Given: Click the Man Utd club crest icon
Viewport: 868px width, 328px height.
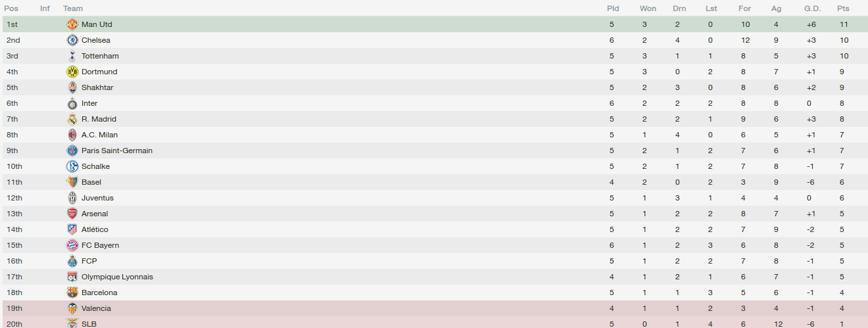Looking at the screenshot, I should tap(72, 24).
